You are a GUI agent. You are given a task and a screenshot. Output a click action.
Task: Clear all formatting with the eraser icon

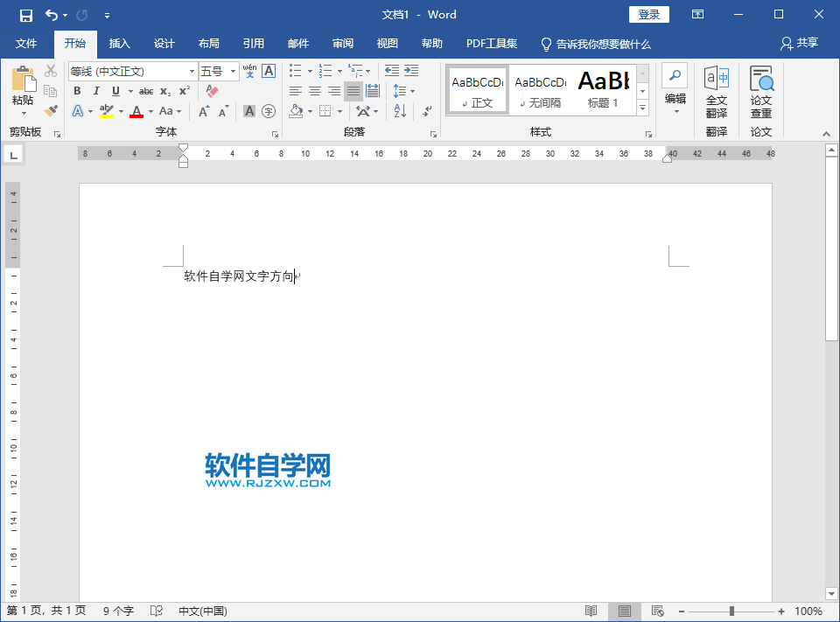[211, 91]
